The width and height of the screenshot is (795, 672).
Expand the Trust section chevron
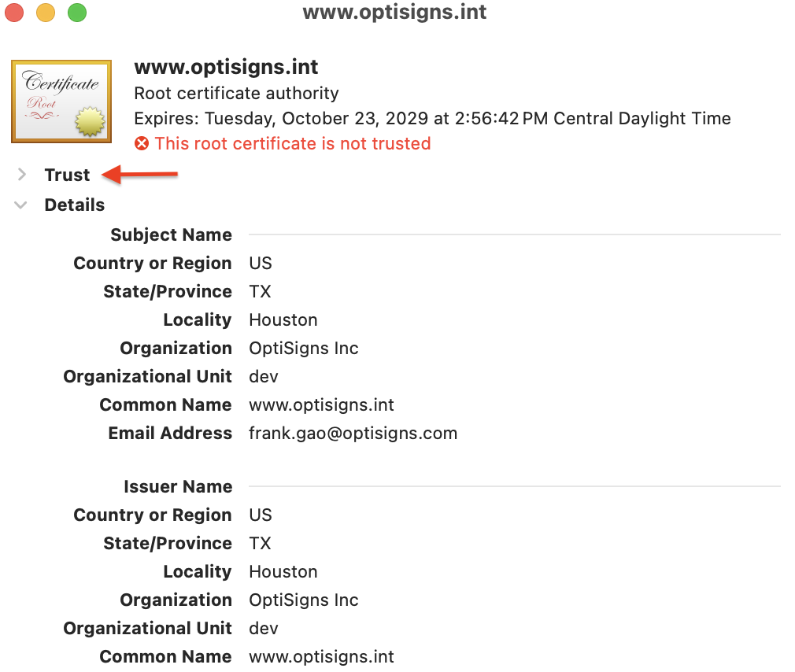22,175
